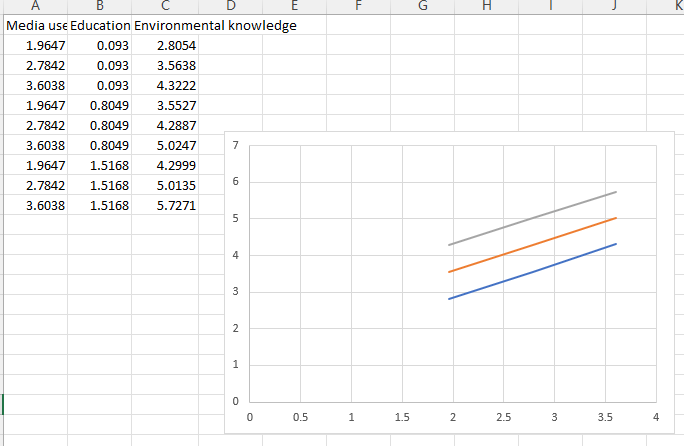The width and height of the screenshot is (684, 446).
Task: Select horizontal axis label 4
Action: point(655,416)
